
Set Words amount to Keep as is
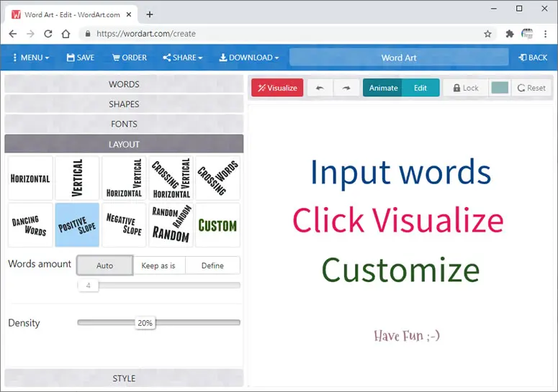[x=158, y=265]
